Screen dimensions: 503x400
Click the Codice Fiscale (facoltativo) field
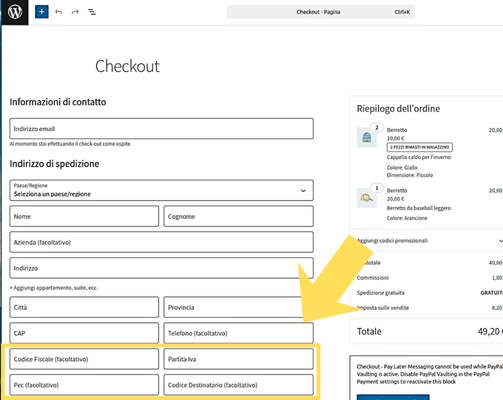click(84, 359)
